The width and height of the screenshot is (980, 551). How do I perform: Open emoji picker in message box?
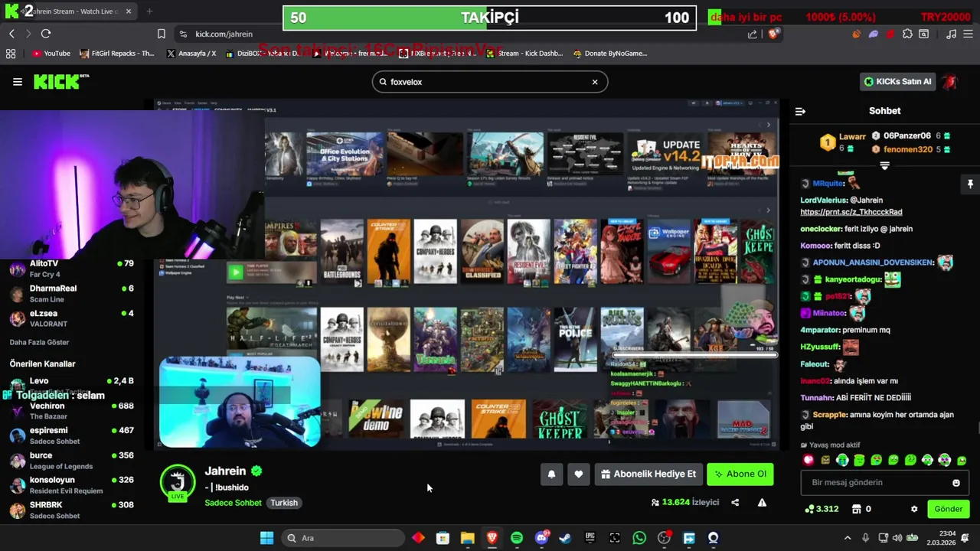956,483
